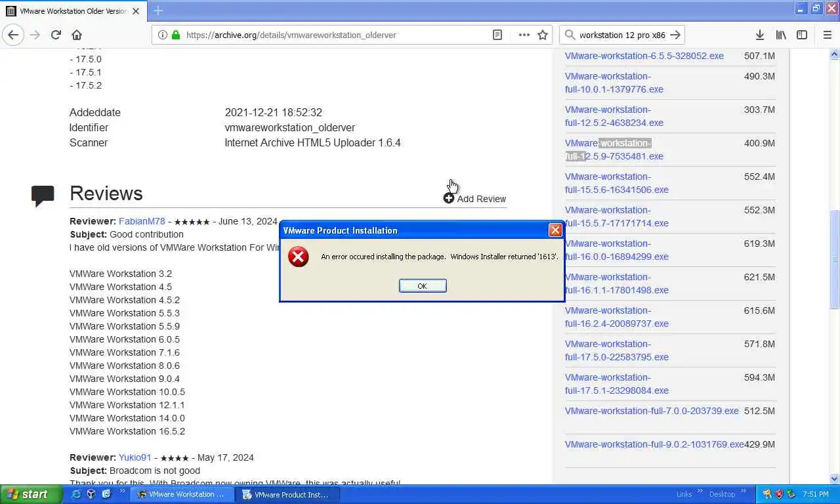
Task: Toggle the browser sidebar
Action: point(802,35)
